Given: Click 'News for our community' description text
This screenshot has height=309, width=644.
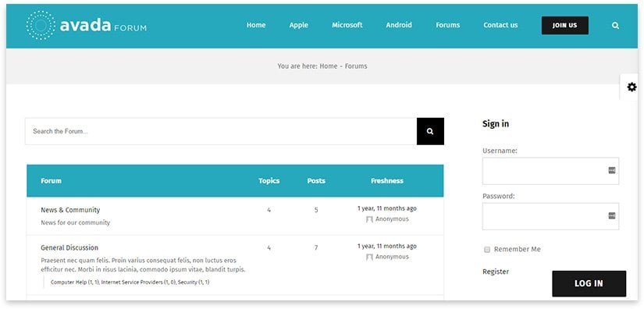Looking at the screenshot, I should (75, 222).
